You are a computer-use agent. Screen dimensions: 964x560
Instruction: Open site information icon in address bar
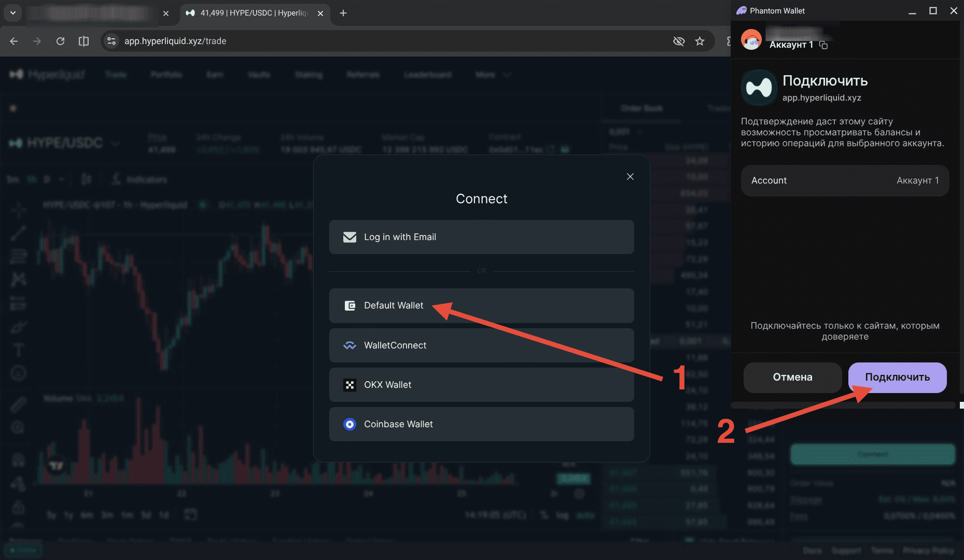(x=111, y=41)
